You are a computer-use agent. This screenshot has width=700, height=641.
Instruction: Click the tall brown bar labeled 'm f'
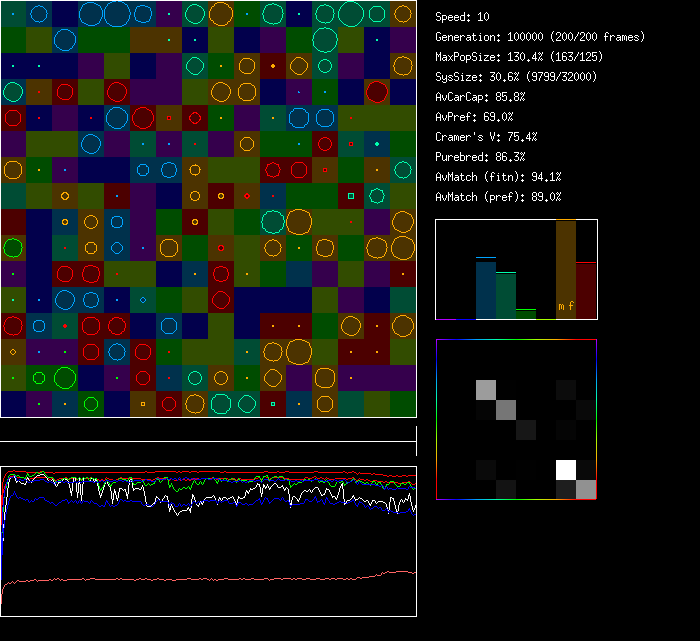(x=565, y=269)
